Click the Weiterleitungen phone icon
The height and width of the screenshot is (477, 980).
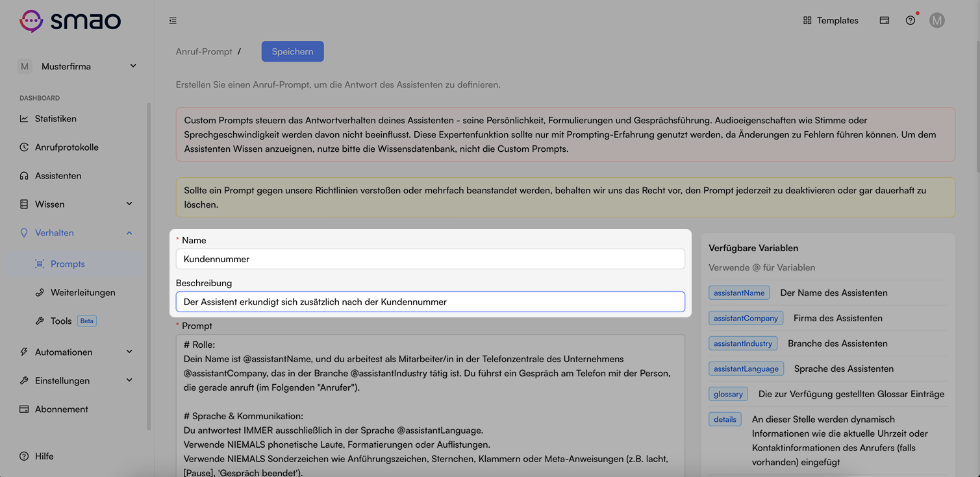(x=40, y=293)
